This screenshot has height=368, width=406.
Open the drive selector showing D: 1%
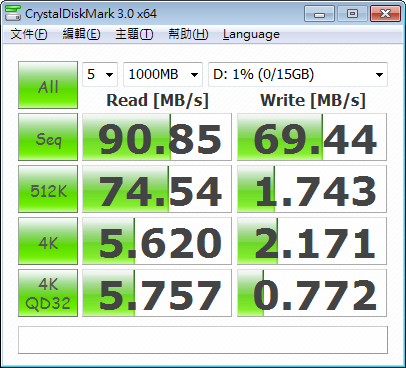pyautogui.click(x=298, y=74)
